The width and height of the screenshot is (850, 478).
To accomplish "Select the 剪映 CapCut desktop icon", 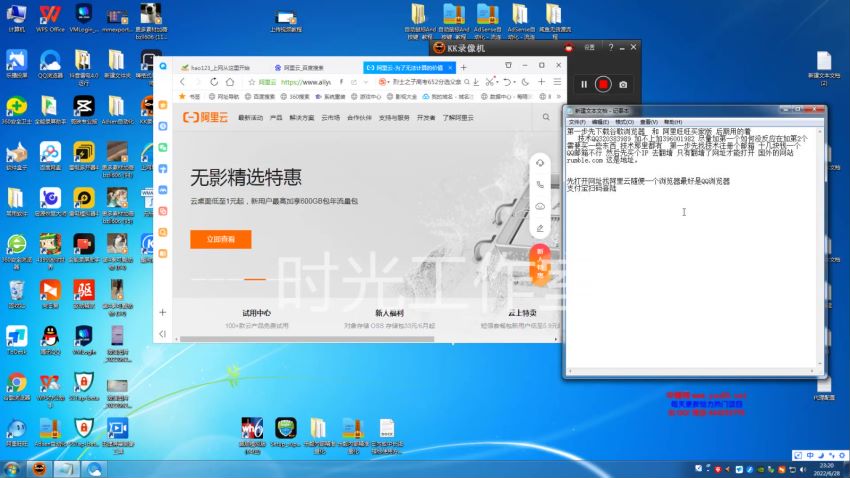I will [x=83, y=110].
